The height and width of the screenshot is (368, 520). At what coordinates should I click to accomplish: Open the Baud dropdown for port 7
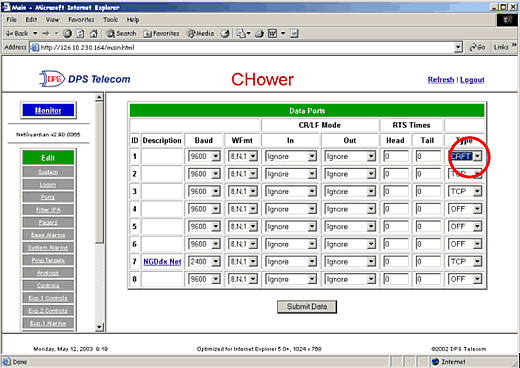coord(216,262)
